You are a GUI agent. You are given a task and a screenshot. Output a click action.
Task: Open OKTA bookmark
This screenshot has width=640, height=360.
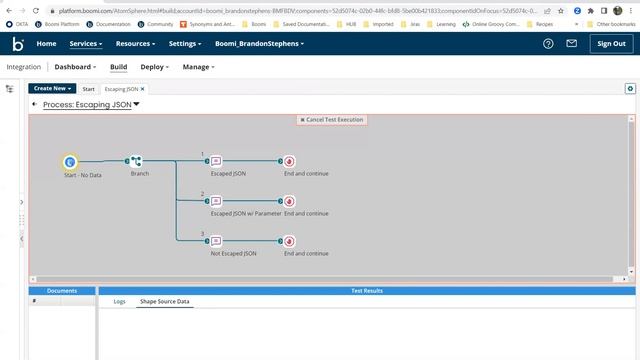[x=17, y=24]
